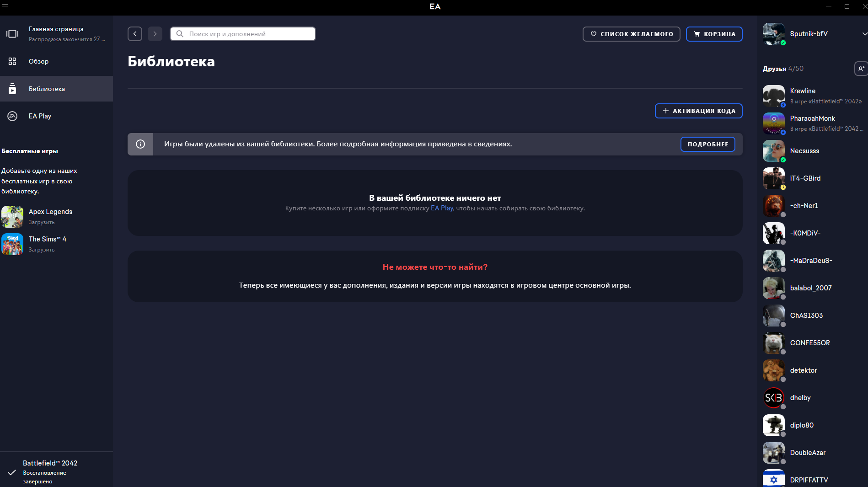Open the hamburger menu in title bar

pos(5,6)
